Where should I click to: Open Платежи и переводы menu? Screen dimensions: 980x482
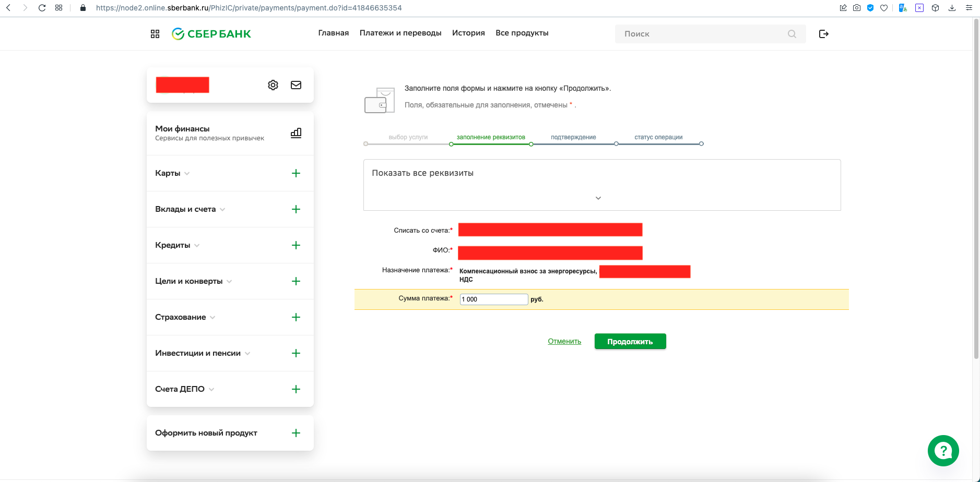pos(400,33)
